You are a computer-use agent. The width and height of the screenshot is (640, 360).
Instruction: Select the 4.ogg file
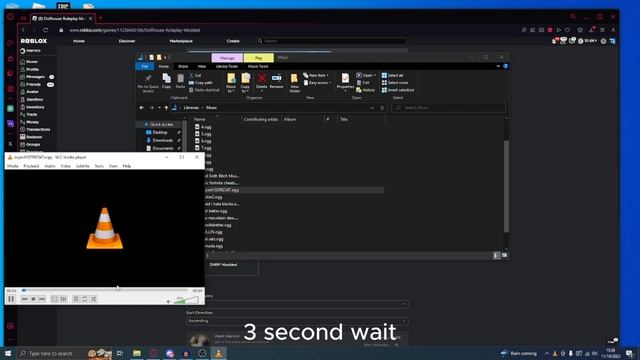coord(206,127)
